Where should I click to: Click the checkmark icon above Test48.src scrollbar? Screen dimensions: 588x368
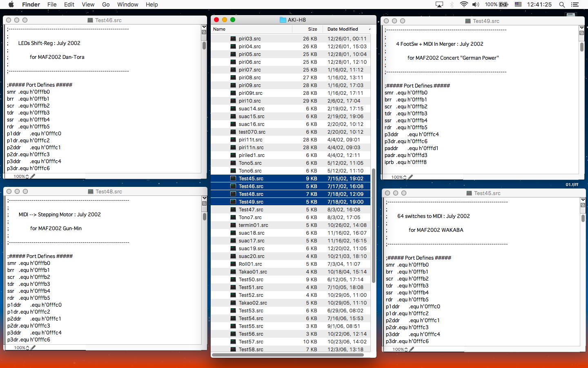pyautogui.click(x=205, y=204)
